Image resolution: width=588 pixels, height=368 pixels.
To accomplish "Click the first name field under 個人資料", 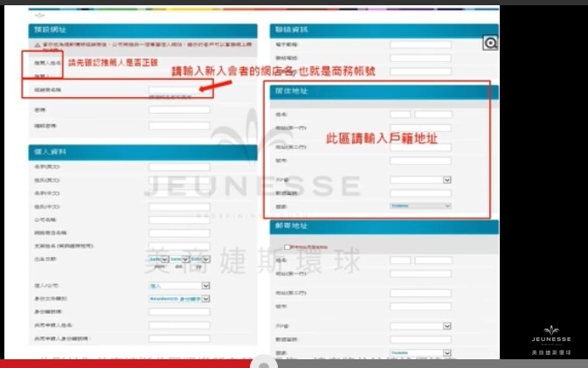I will tap(179, 167).
